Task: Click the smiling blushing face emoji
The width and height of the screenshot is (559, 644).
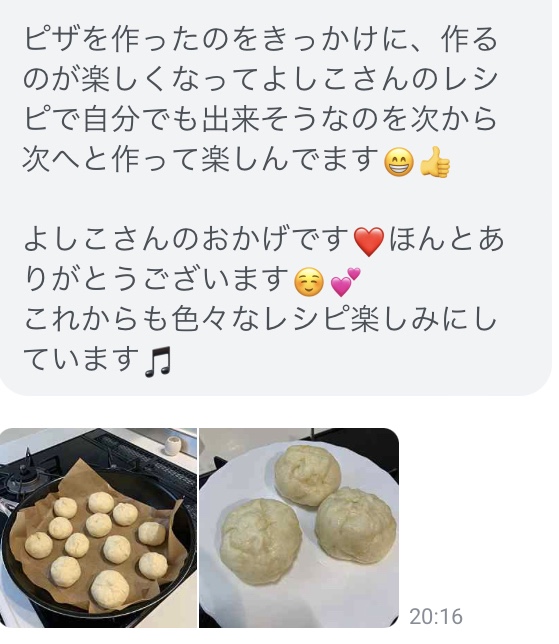Action: pos(309,282)
